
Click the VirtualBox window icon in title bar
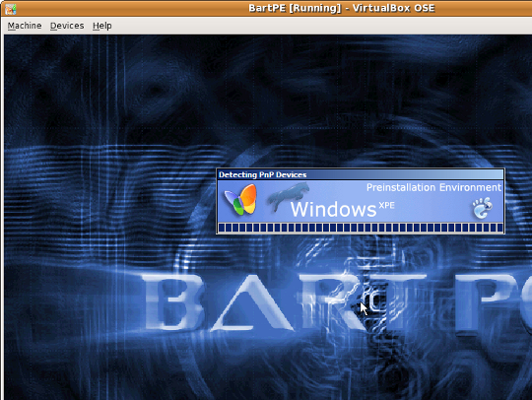[x=11, y=9]
